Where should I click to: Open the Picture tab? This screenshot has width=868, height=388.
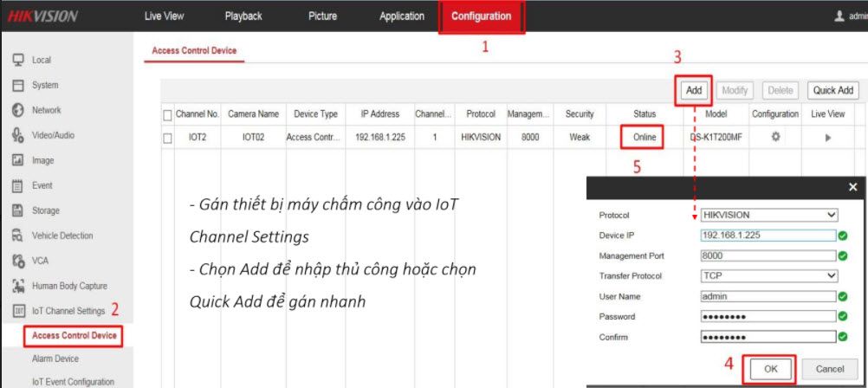pos(323,16)
